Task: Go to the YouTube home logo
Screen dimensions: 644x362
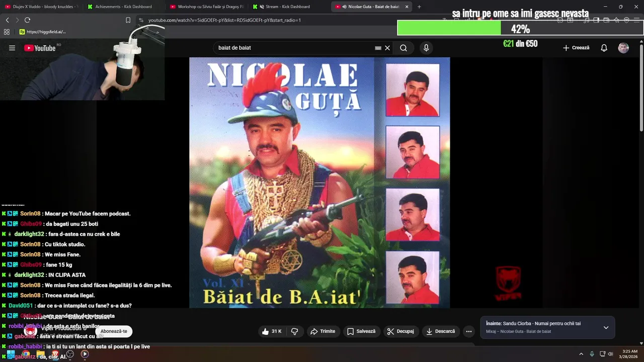Action: click(39, 48)
